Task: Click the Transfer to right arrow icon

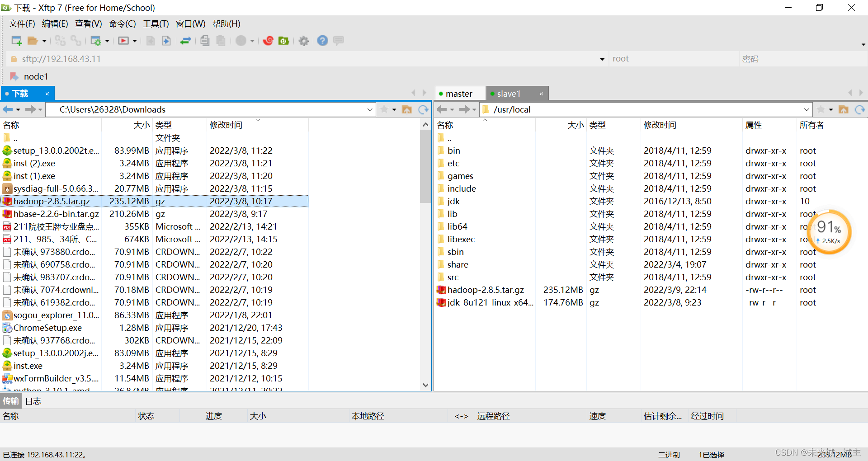Action: pyautogui.click(x=166, y=41)
